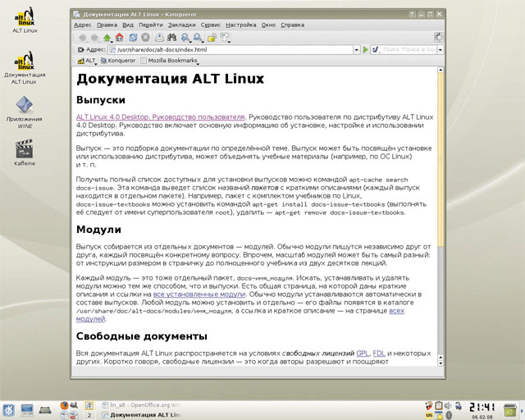Follow the GPL license link

pos(363,354)
